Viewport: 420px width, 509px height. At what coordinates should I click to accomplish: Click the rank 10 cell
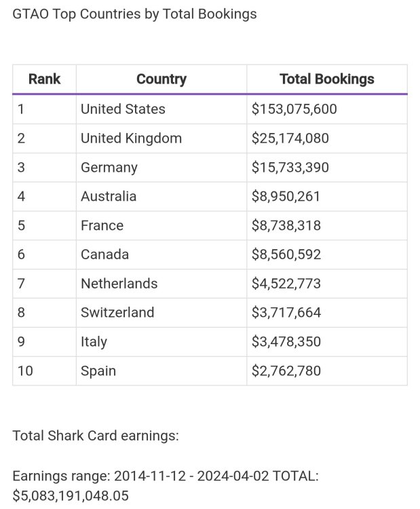(x=25, y=371)
